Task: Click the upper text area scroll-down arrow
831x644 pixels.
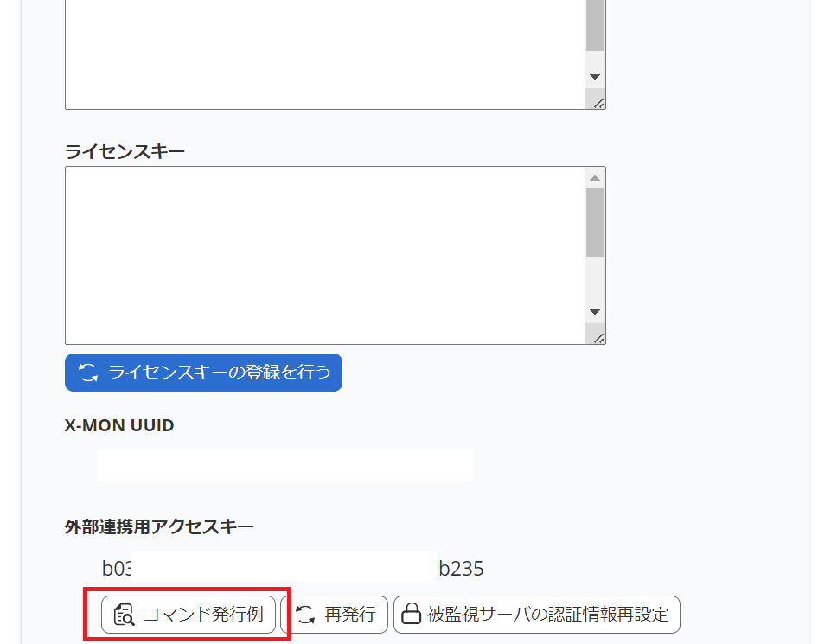Action: [595, 77]
